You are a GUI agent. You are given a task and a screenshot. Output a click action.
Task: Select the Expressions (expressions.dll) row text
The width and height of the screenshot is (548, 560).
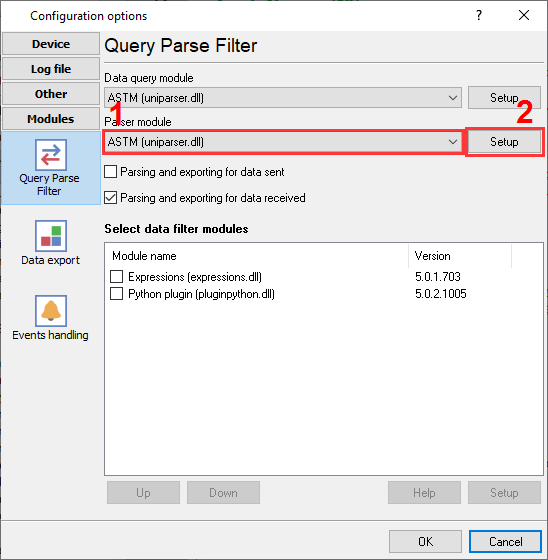[x=195, y=277]
